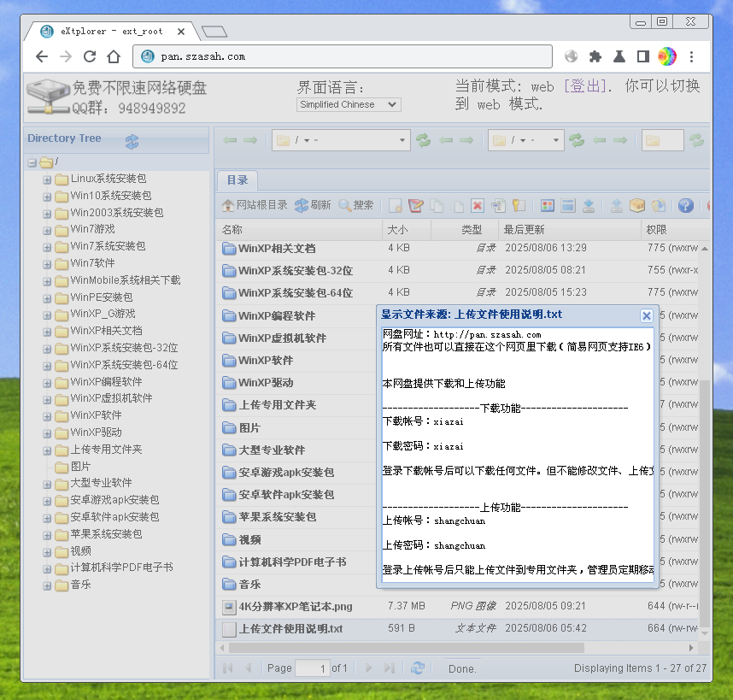
Task: Click the 刷新 refresh button
Action: [x=313, y=205]
